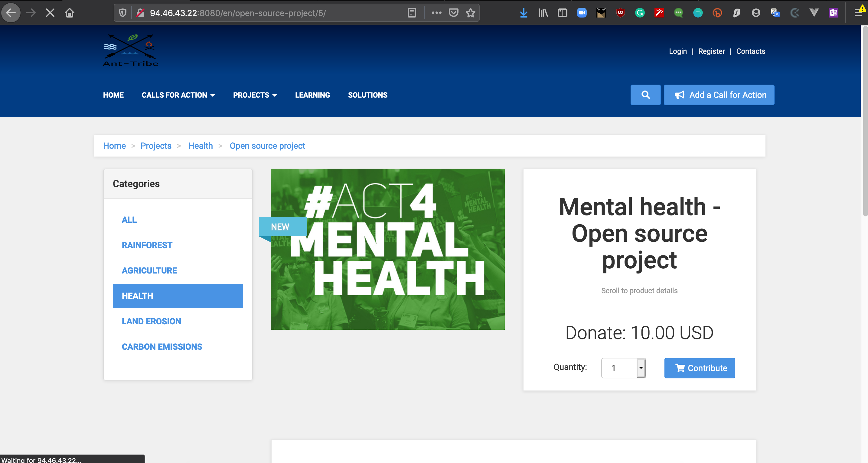Open tracking protection shield icon

point(123,13)
